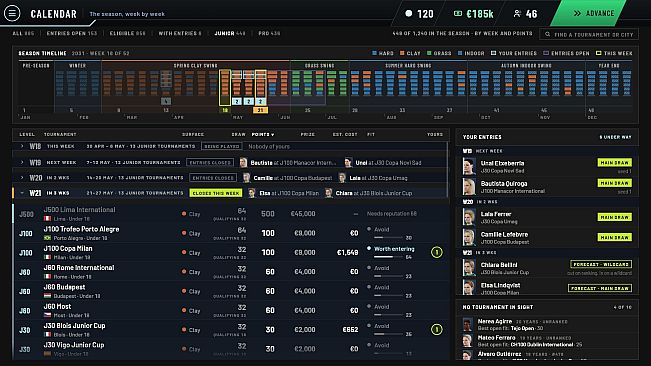Image resolution: width=651 pixels, height=366 pixels.
Task: Click the money icon beside €185k
Action: coord(458,14)
